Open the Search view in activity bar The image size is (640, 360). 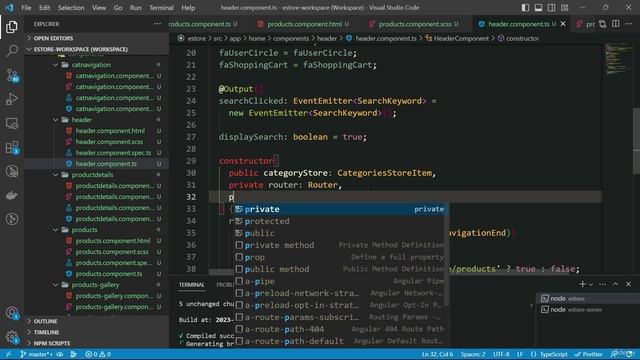(12, 51)
